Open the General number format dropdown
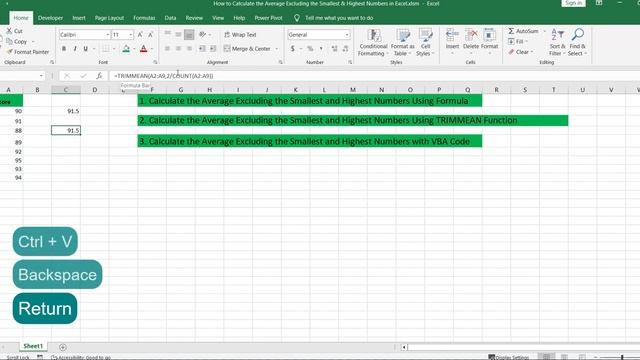Screen dimensions: 640x360 [347, 35]
